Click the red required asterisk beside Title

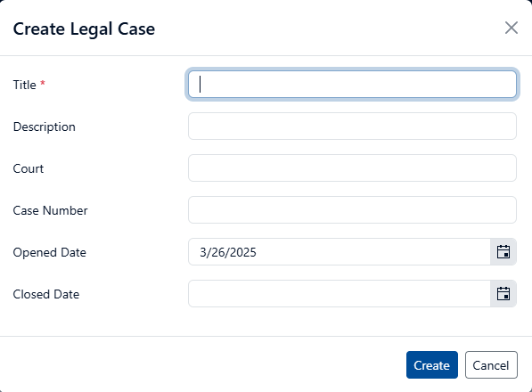pos(43,82)
